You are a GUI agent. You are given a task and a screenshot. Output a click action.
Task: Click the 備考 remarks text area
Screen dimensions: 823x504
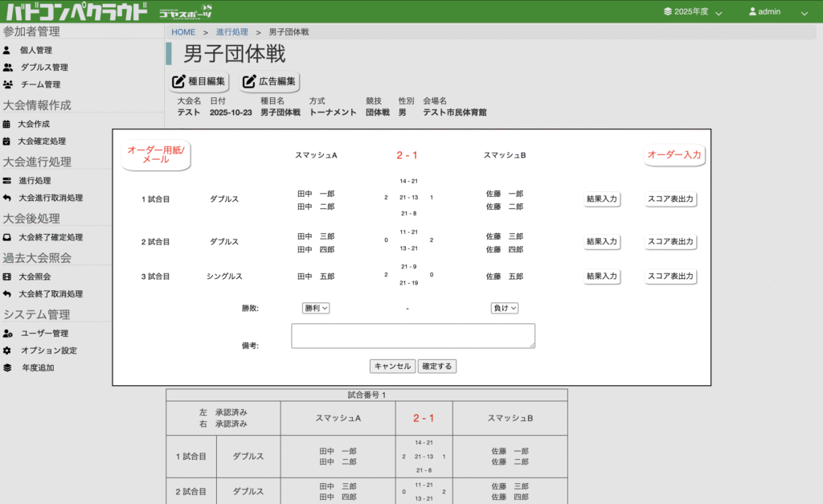[413, 336]
